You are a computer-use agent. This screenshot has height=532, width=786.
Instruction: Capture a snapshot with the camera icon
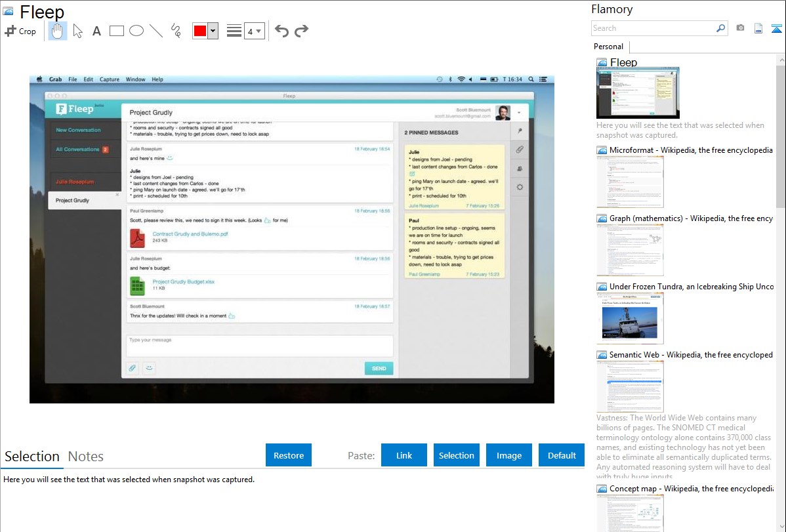740,28
